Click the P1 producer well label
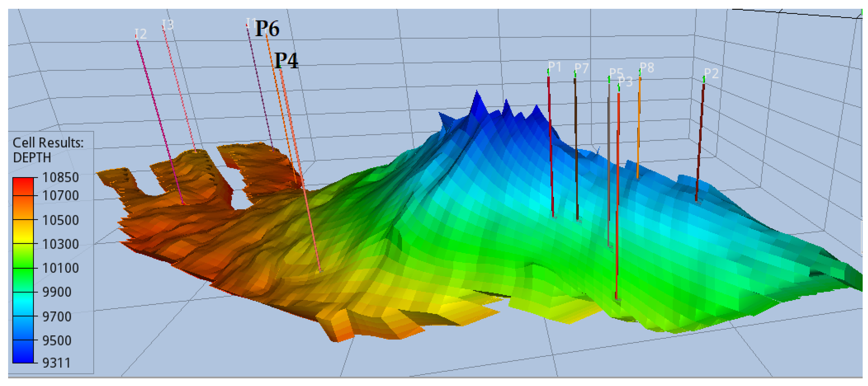868x386 pixels. [x=555, y=67]
